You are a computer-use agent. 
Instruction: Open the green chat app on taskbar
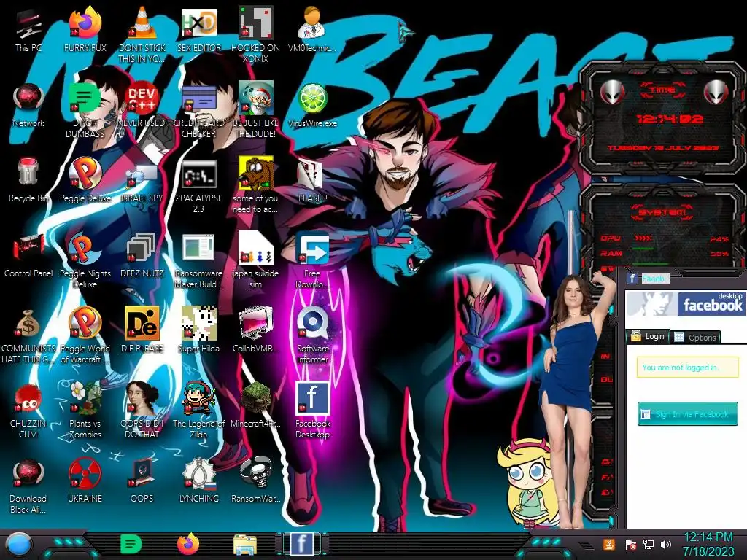[x=131, y=544]
